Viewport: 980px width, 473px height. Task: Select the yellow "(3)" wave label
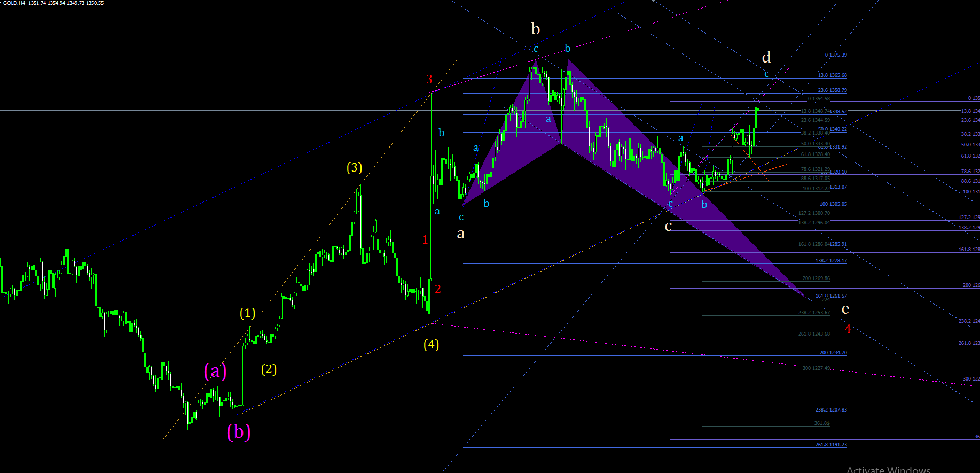(x=354, y=168)
